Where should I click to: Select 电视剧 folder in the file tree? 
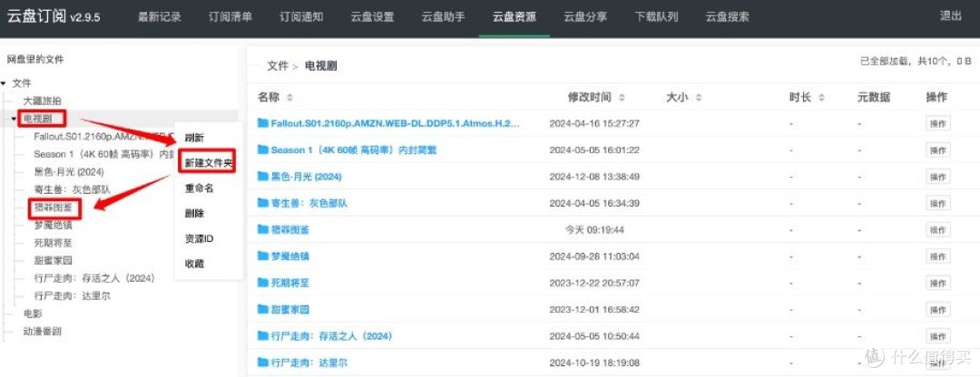[37, 118]
